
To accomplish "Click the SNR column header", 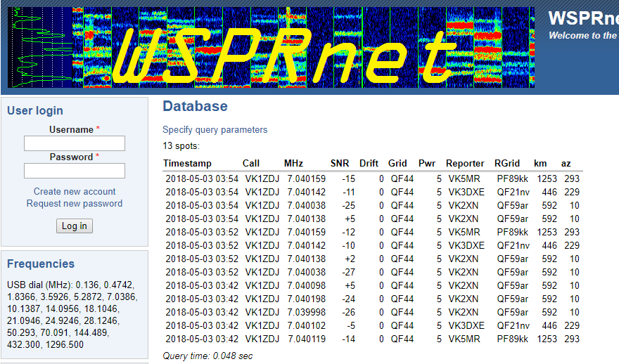I will [340, 163].
